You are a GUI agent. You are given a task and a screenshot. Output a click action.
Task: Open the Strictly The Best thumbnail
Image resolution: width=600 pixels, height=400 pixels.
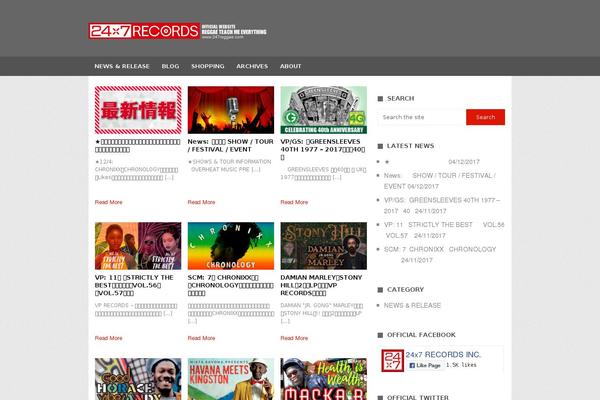tap(138, 246)
